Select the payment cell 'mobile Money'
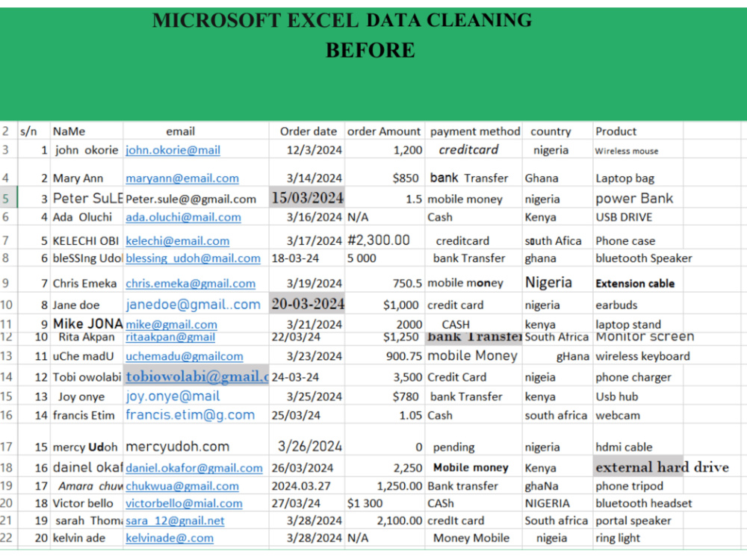Viewport: 747px width, 560px height. click(x=474, y=355)
